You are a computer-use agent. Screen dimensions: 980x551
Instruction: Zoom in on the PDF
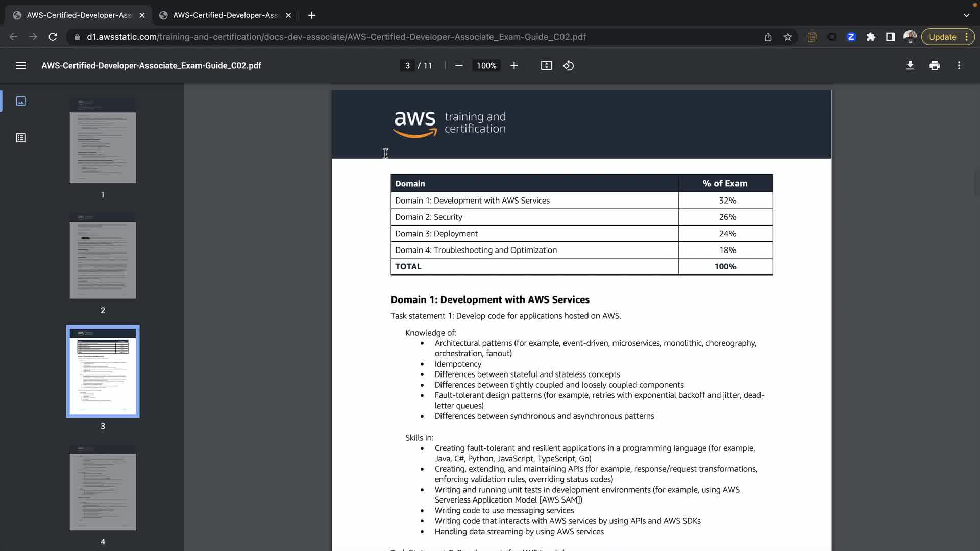tap(514, 66)
